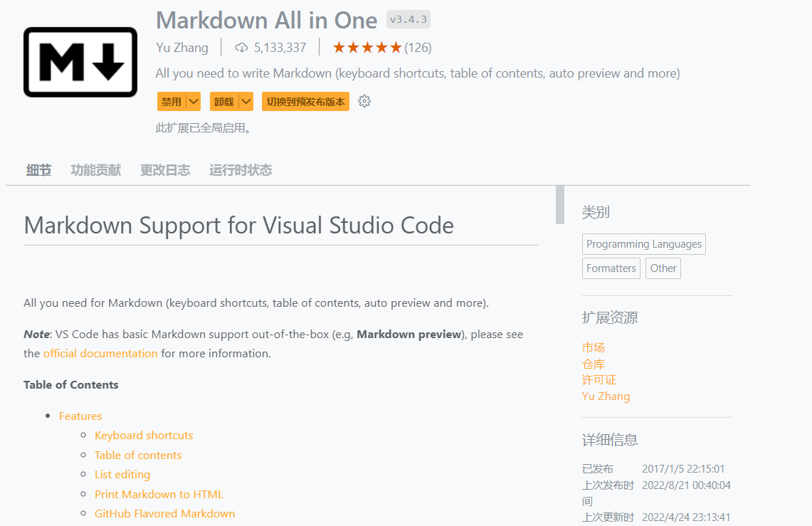Image resolution: width=812 pixels, height=526 pixels.
Task: Click the 禁用 (Disable) button
Action: point(172,102)
